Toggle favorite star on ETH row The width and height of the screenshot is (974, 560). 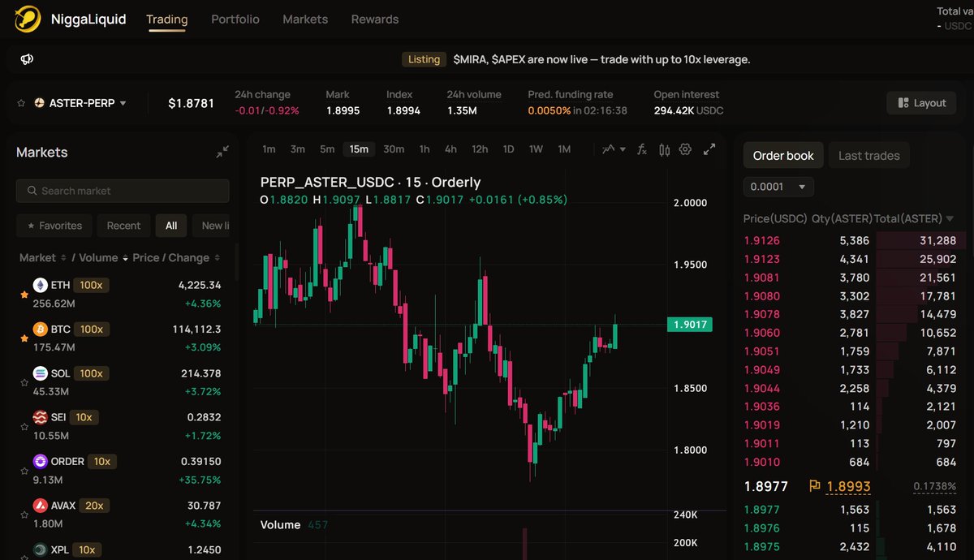pos(24,295)
